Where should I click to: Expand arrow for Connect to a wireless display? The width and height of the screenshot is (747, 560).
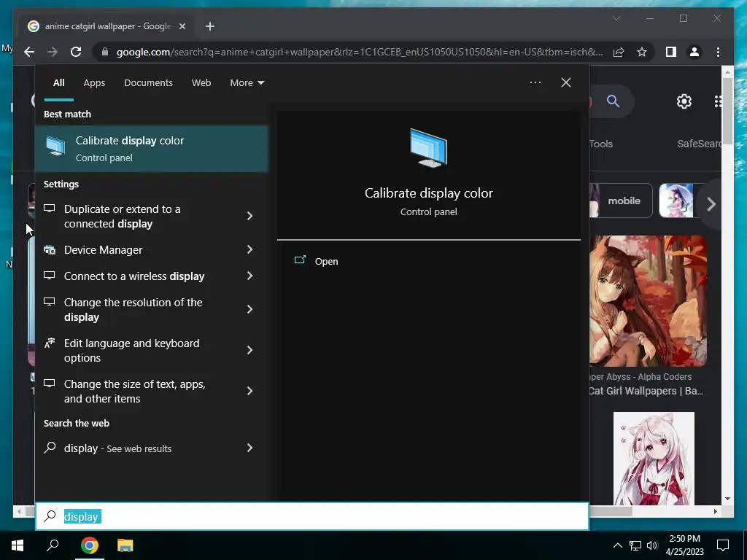tap(249, 276)
